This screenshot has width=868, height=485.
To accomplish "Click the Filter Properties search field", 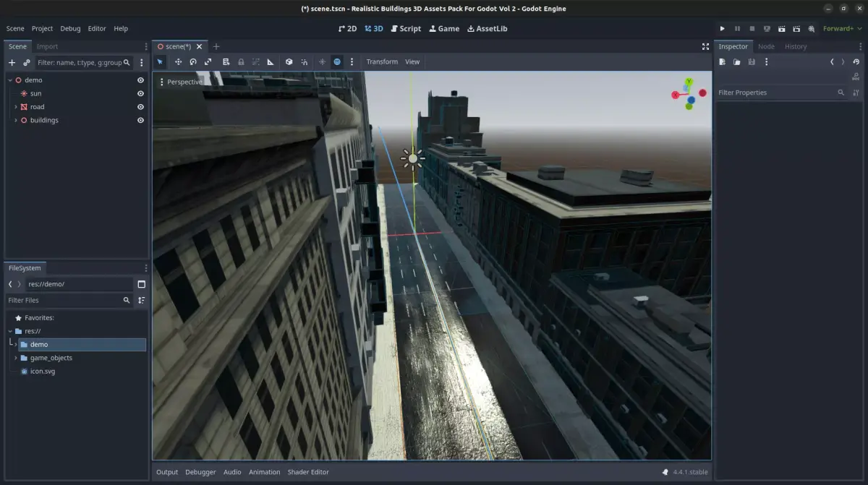I will 775,93.
